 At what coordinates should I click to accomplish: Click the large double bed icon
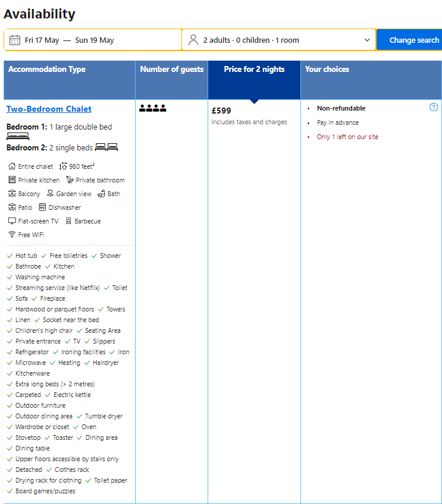[18, 137]
